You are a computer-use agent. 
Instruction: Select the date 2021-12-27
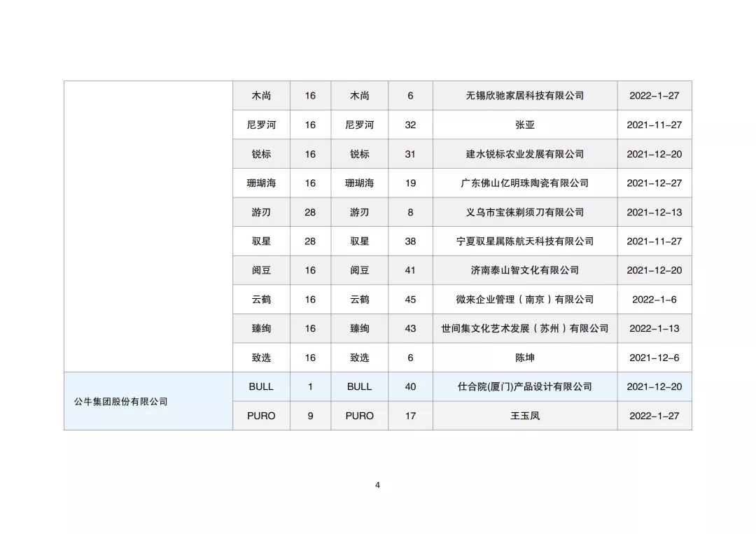tap(654, 183)
